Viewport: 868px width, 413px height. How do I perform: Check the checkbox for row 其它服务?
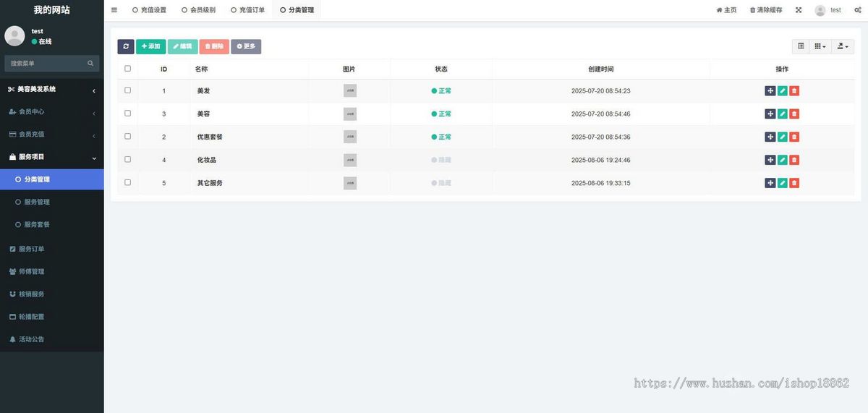[x=128, y=182]
